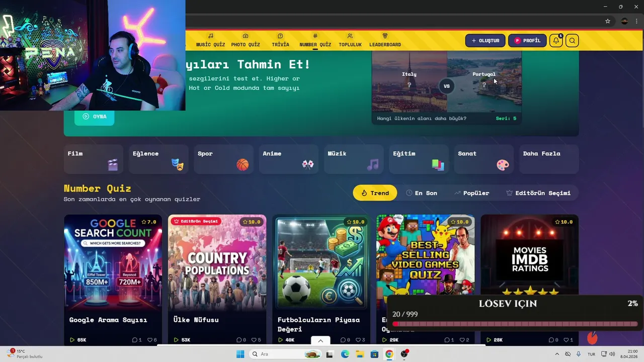Viewport: 644px width, 362px height.
Task: Show hidden tray icons chevron
Action: pos(556,354)
